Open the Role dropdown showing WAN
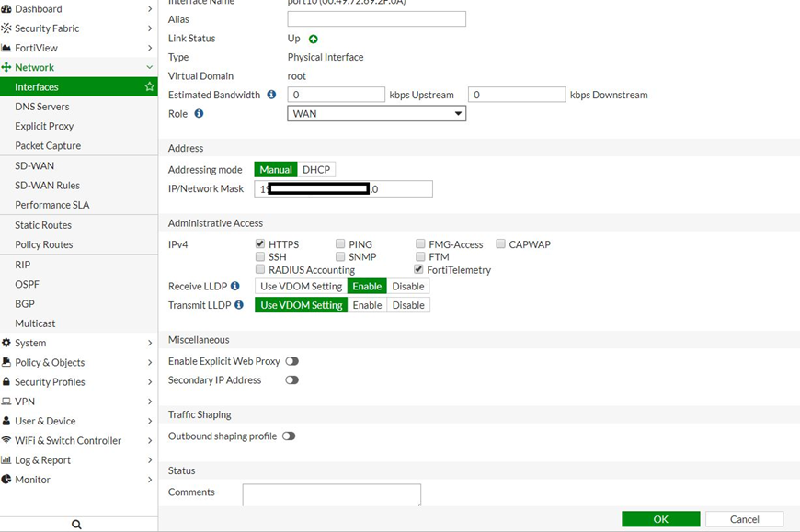Screen dimensions: 800x532 376,114
